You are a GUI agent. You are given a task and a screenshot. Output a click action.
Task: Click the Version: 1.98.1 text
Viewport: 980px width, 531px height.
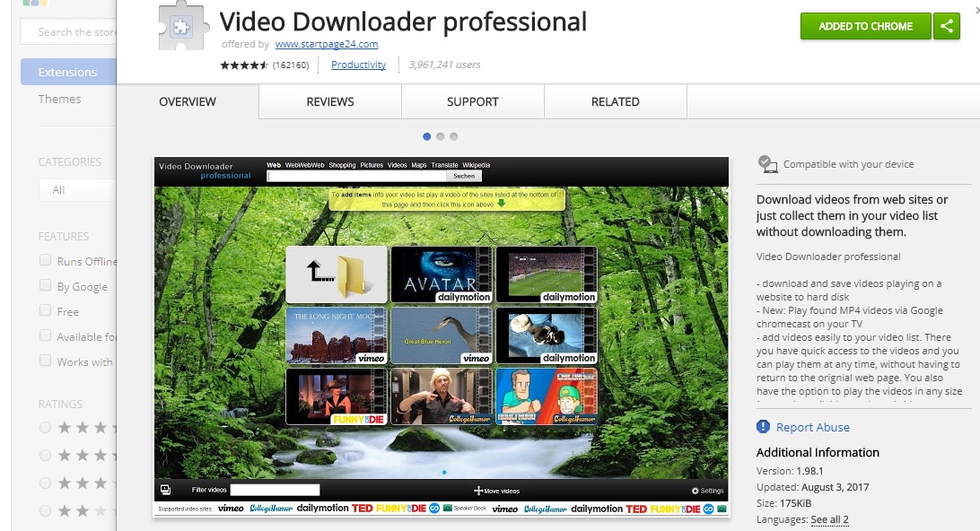coord(790,471)
